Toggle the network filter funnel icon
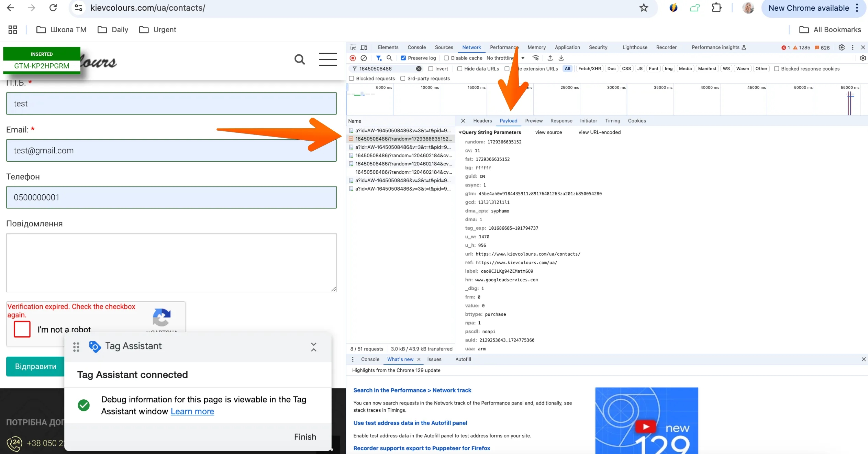 (x=379, y=58)
